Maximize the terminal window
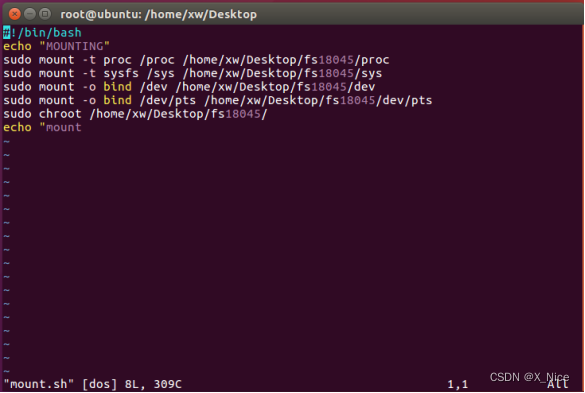 coord(45,14)
